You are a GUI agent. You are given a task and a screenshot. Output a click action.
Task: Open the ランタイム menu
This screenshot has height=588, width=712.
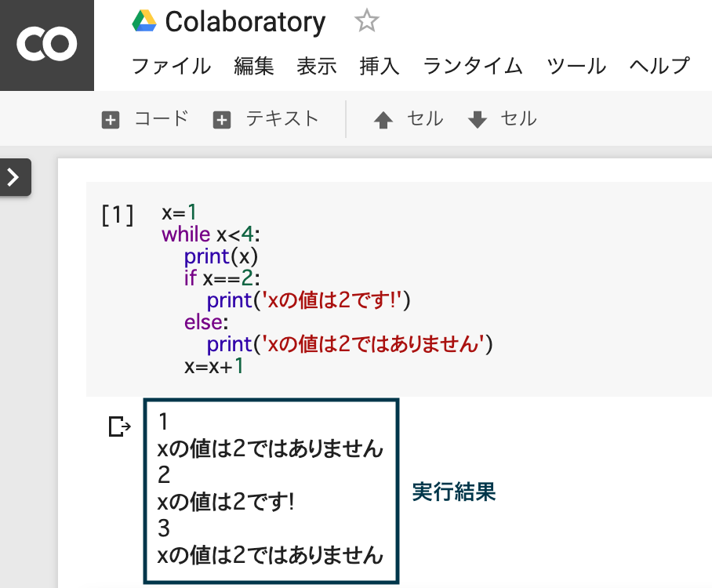[x=473, y=66]
